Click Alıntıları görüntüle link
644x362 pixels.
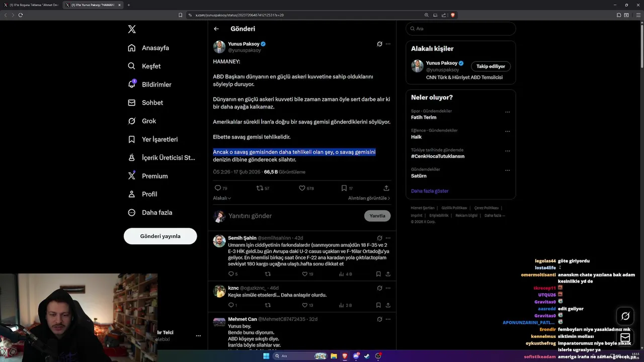pyautogui.click(x=369, y=198)
